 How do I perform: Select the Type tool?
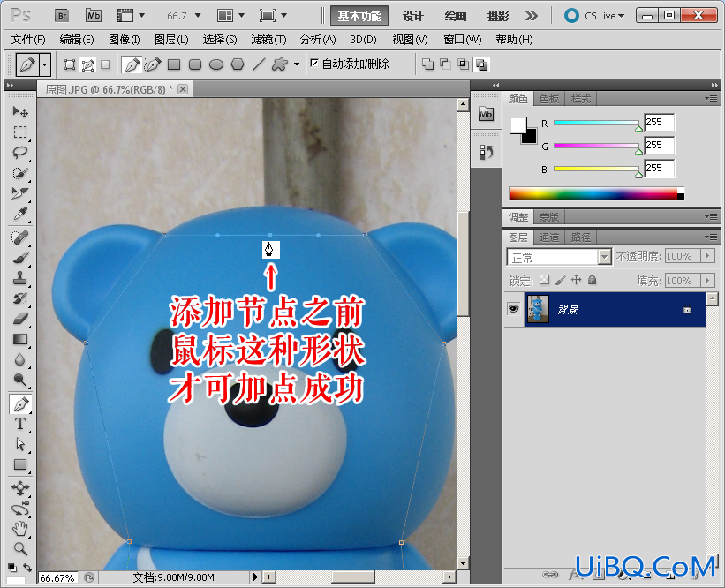[20, 424]
